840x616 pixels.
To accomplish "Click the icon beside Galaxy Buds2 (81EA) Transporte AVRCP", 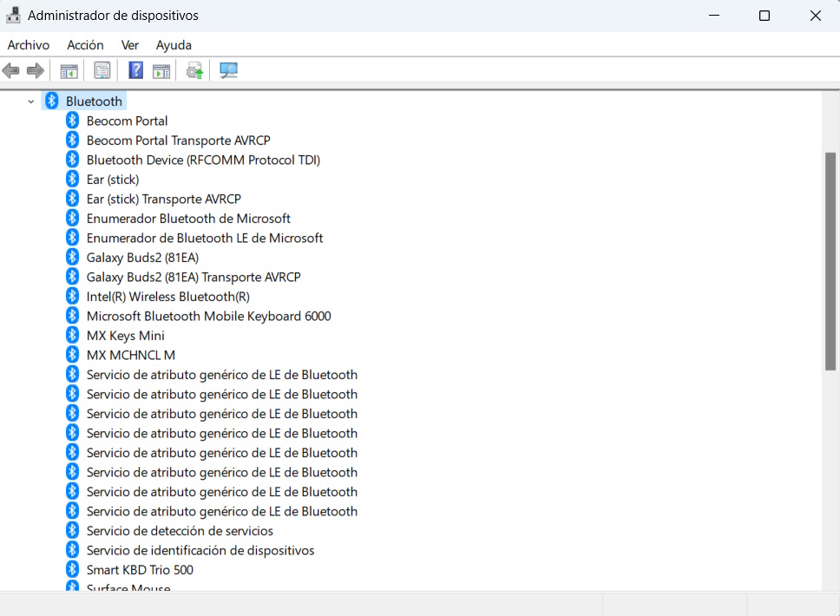I will [72, 277].
